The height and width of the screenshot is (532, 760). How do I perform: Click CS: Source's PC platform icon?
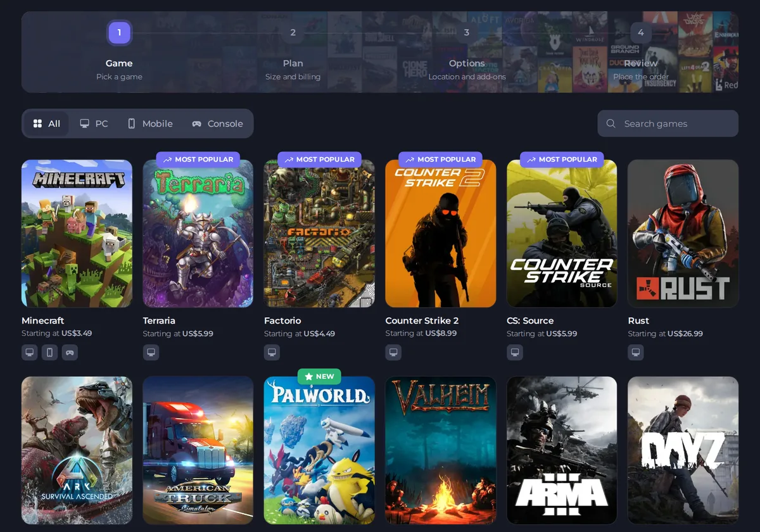515,352
